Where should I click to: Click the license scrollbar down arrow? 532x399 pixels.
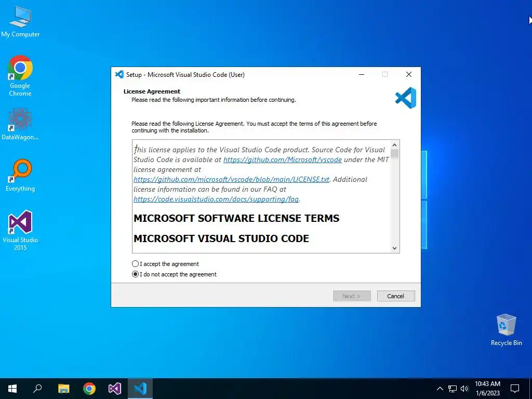[394, 248]
